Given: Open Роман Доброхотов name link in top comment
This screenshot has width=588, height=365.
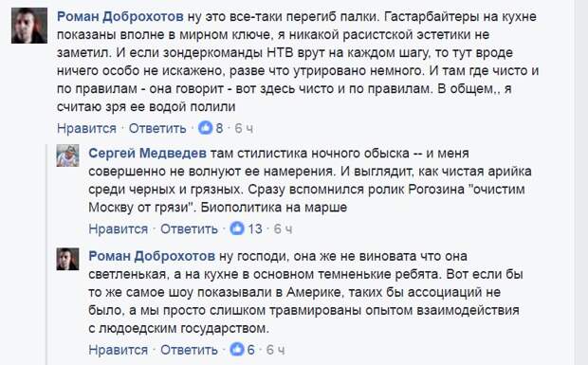Looking at the screenshot, I should tap(120, 16).
